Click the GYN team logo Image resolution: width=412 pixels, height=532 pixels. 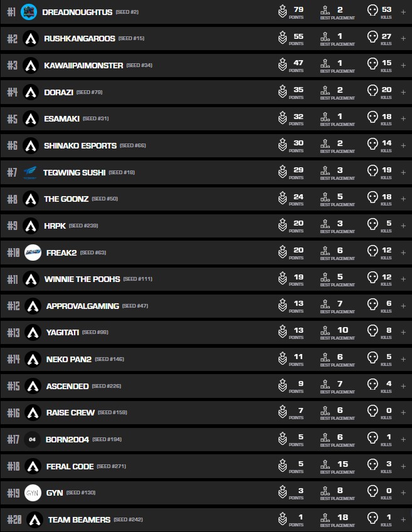tap(33, 493)
